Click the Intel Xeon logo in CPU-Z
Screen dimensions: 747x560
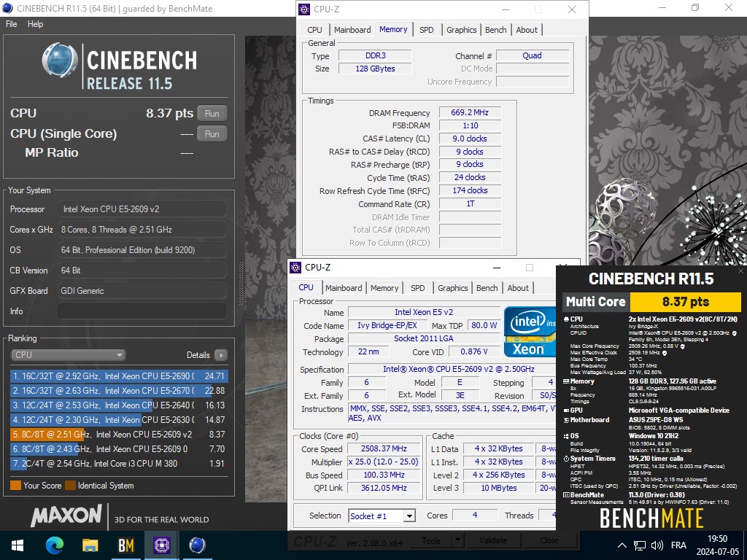coord(530,332)
